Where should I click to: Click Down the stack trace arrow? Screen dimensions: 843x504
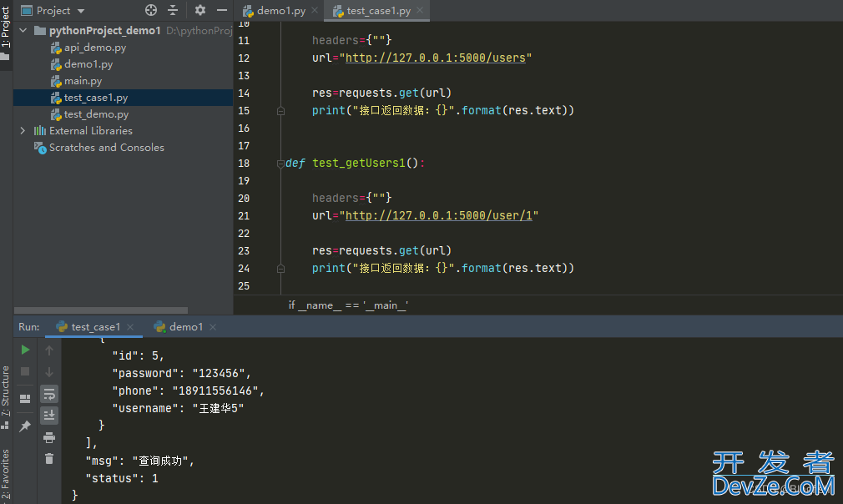coord(49,372)
